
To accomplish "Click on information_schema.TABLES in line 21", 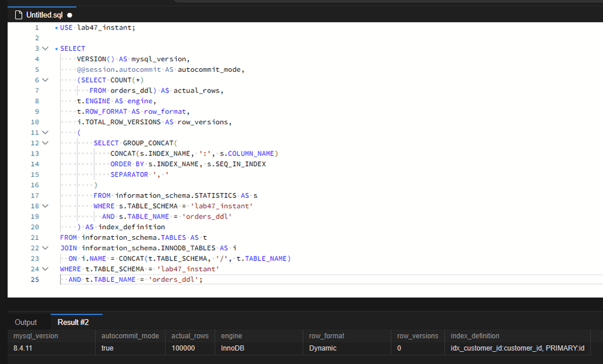I will click(x=134, y=237).
